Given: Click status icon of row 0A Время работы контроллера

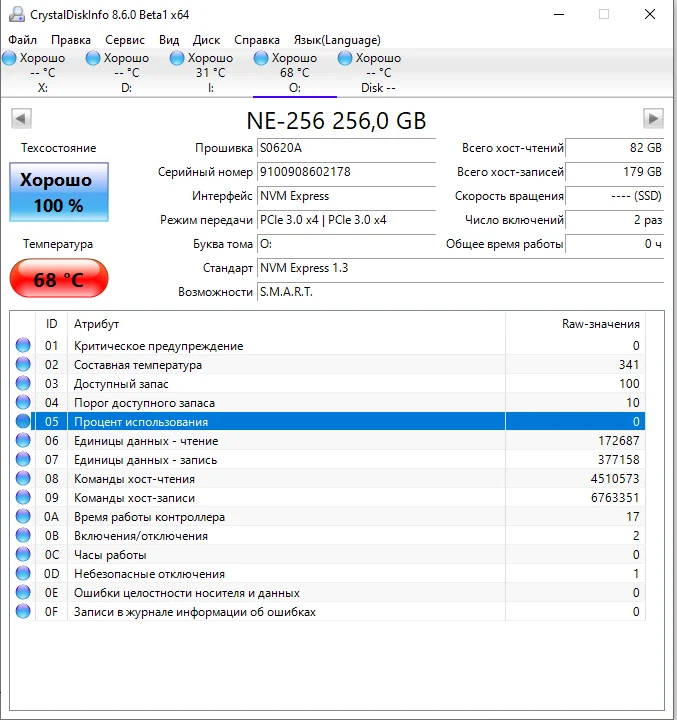Looking at the screenshot, I should coord(23,517).
